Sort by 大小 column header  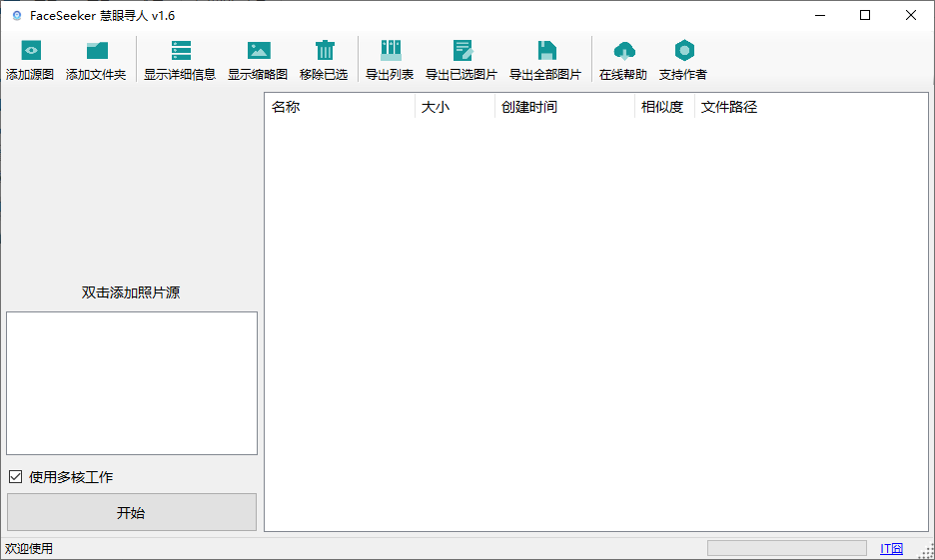[x=455, y=107]
